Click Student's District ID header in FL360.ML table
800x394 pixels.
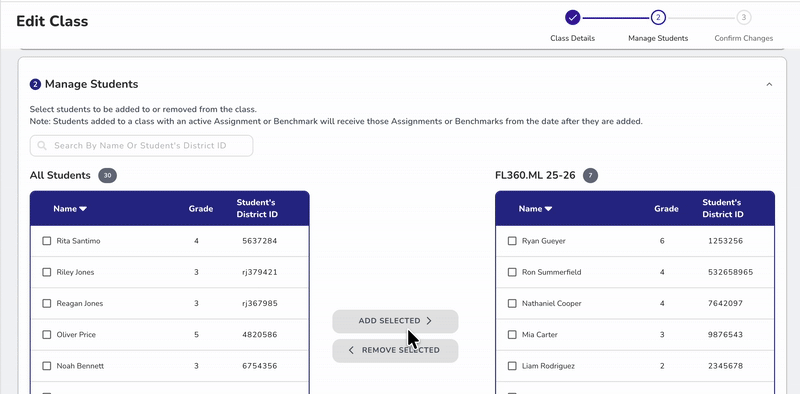click(722, 209)
